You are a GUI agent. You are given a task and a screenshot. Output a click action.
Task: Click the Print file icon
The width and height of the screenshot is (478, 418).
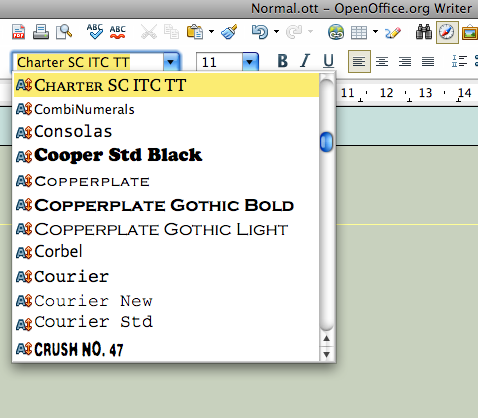coord(41,32)
